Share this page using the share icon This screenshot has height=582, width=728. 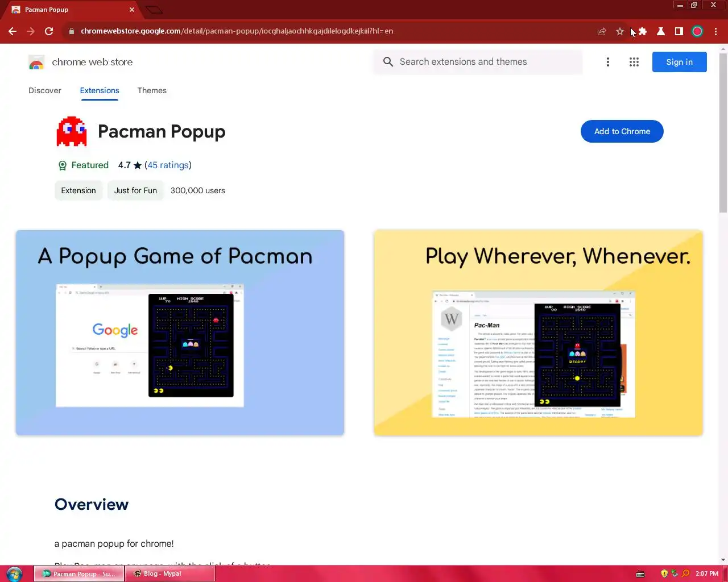(602, 31)
